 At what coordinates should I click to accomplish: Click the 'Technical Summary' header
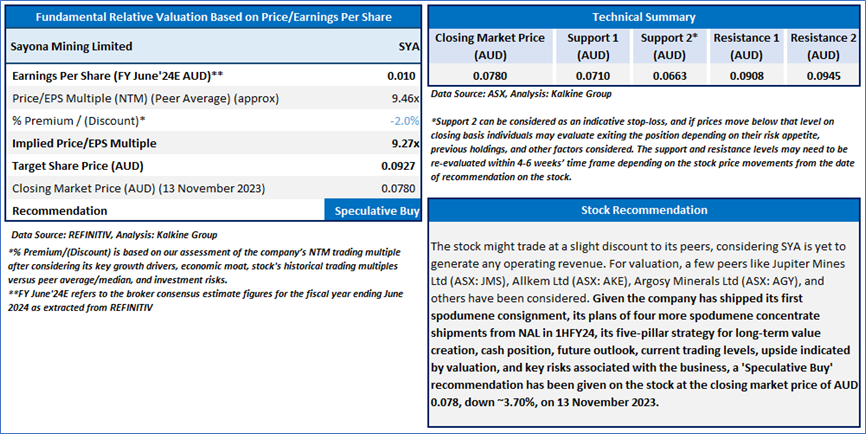click(x=644, y=17)
